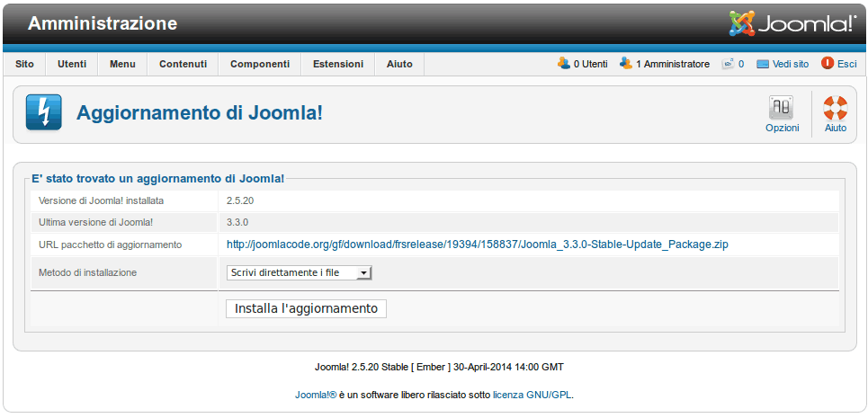
Task: Open the Aiuto menu in menu bar
Action: pyautogui.click(x=399, y=64)
